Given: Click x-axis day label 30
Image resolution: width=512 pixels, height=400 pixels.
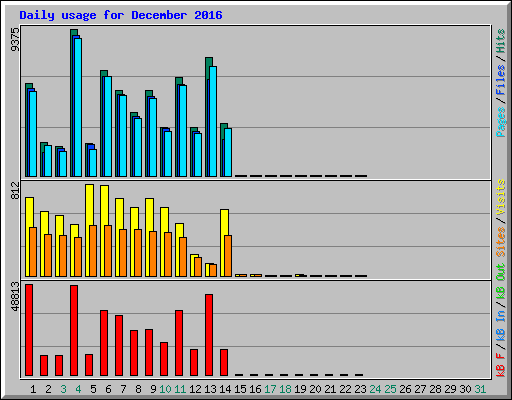Looking at the screenshot, I should pos(465,389).
